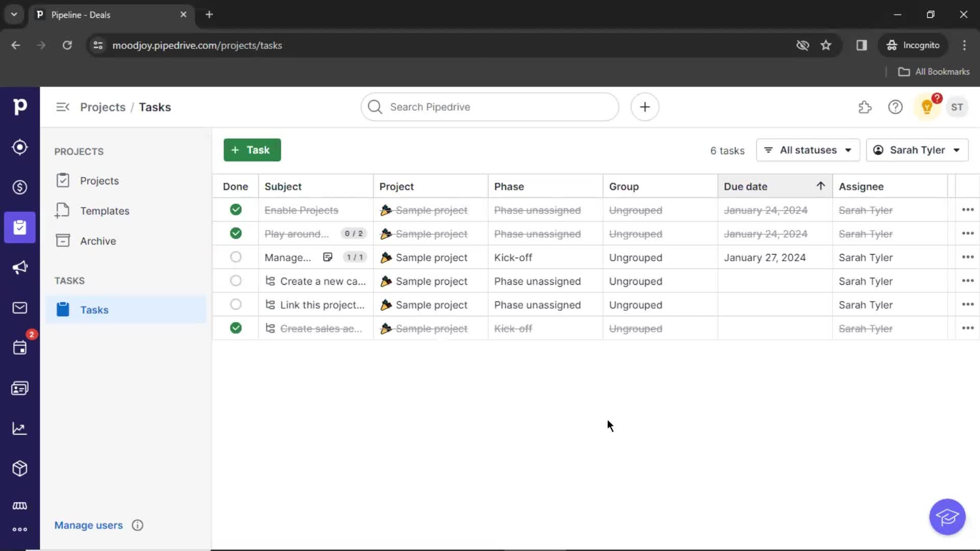Select Tasks menu item in sidebar
This screenshot has height=551, width=980.
tap(95, 310)
